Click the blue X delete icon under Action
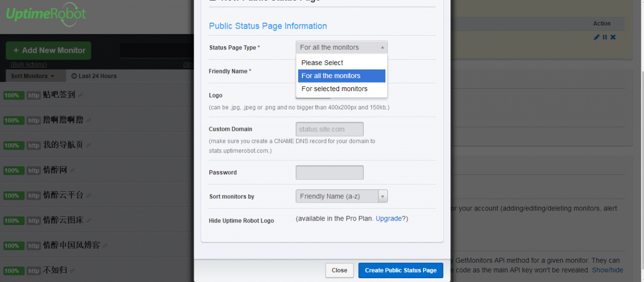The width and height of the screenshot is (644, 282). tap(613, 37)
